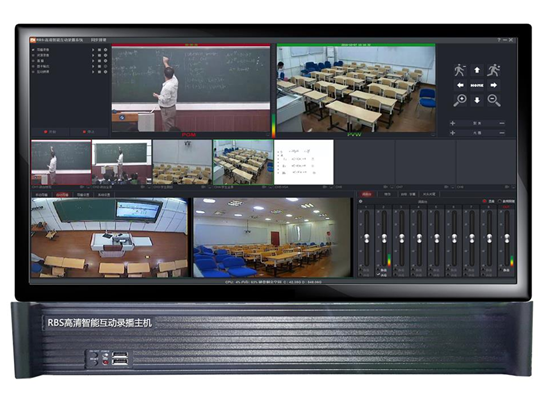The height and width of the screenshot is (413, 549).
Task: Zoom in with the magnifier-plus icon
Action: [460, 100]
